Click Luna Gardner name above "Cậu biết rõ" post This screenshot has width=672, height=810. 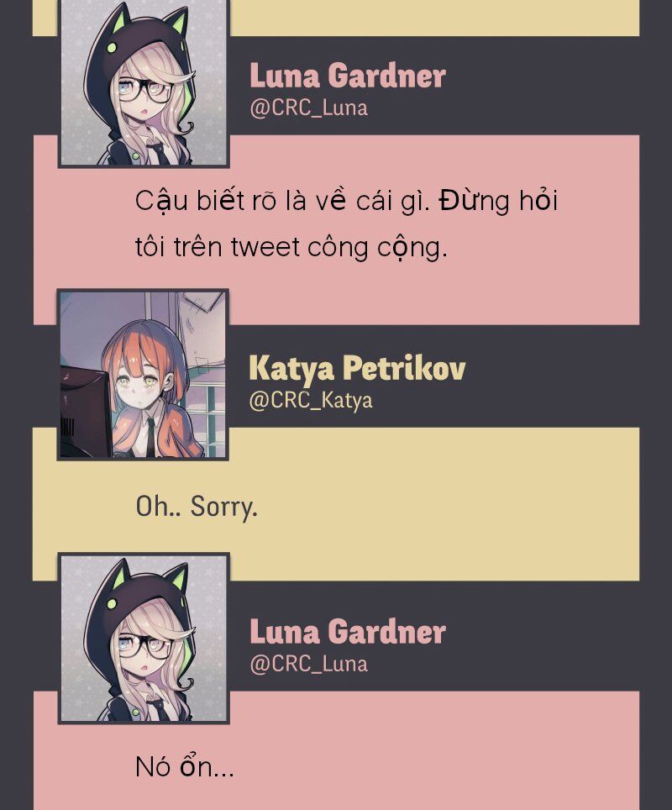tap(348, 76)
